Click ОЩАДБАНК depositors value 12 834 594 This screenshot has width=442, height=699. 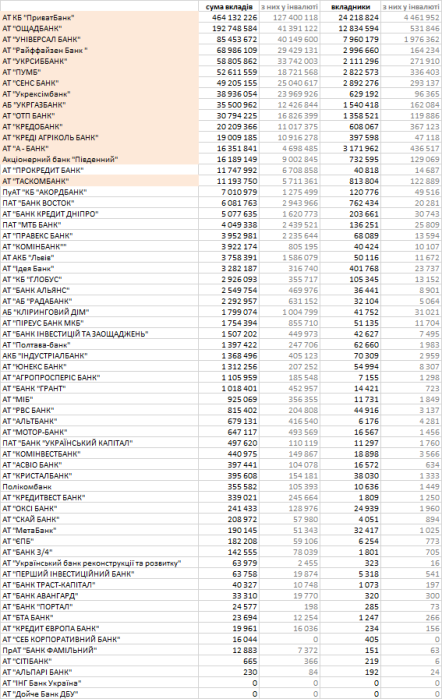click(350, 29)
